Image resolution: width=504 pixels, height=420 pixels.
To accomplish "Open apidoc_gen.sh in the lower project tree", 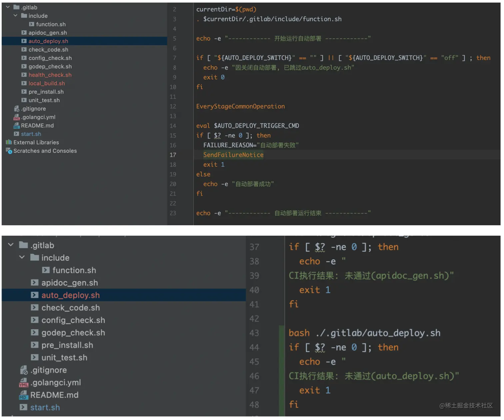I will [x=70, y=283].
